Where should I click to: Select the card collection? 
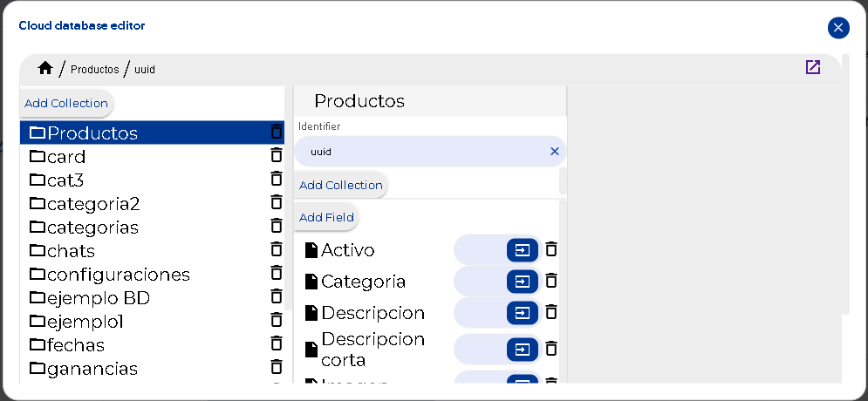pyautogui.click(x=153, y=157)
